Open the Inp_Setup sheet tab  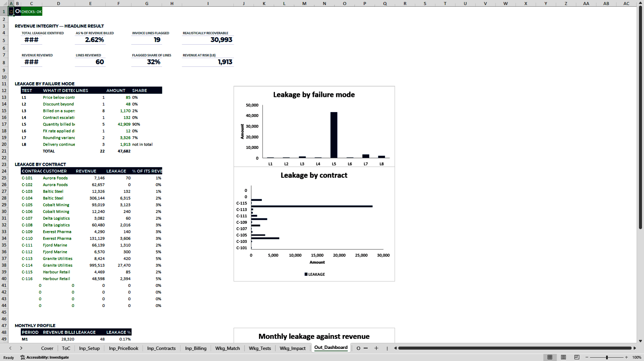pos(89,348)
